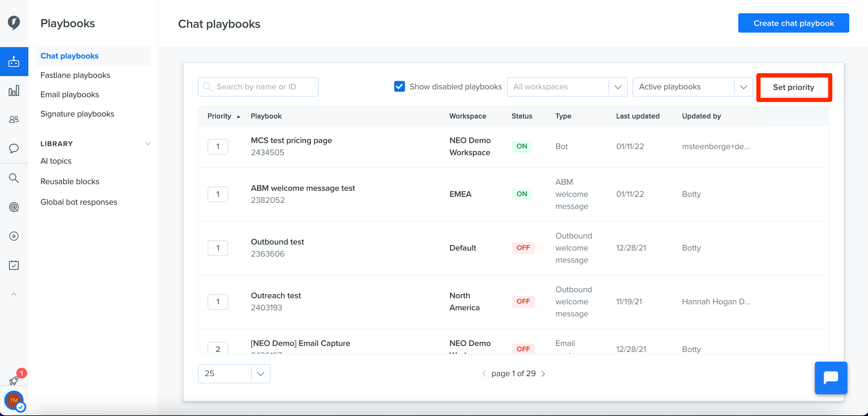Click Create chat playbook button

click(x=793, y=23)
